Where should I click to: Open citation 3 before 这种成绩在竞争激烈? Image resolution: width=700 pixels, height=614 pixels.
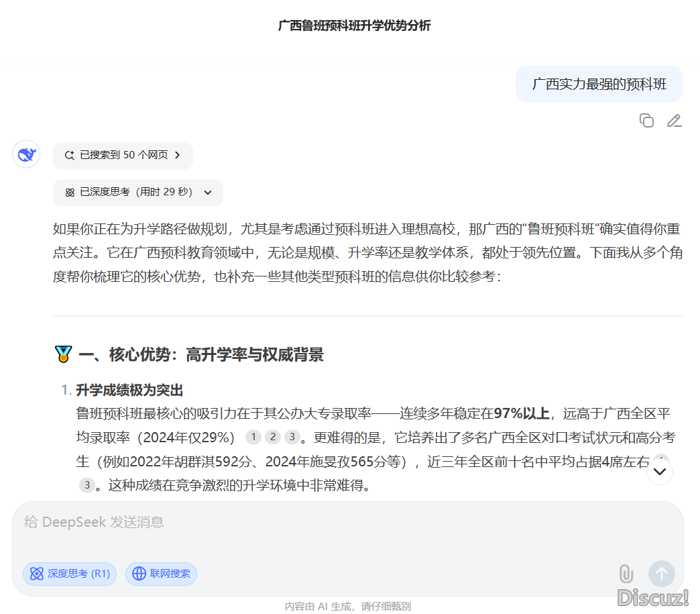click(x=87, y=485)
